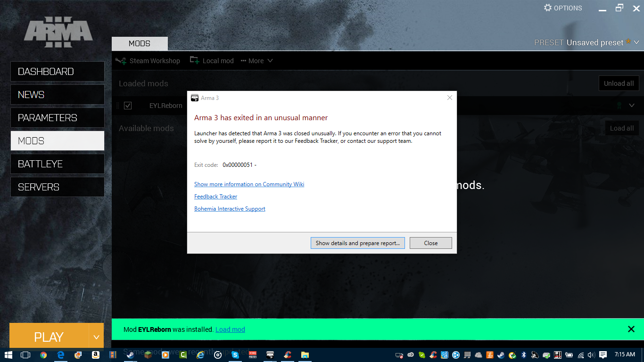Go to DASHBOARD section

[58, 72]
